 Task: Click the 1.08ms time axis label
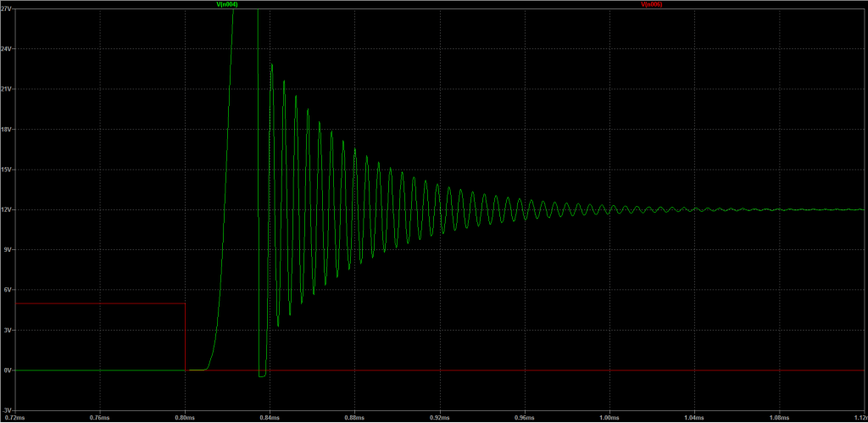click(x=778, y=417)
